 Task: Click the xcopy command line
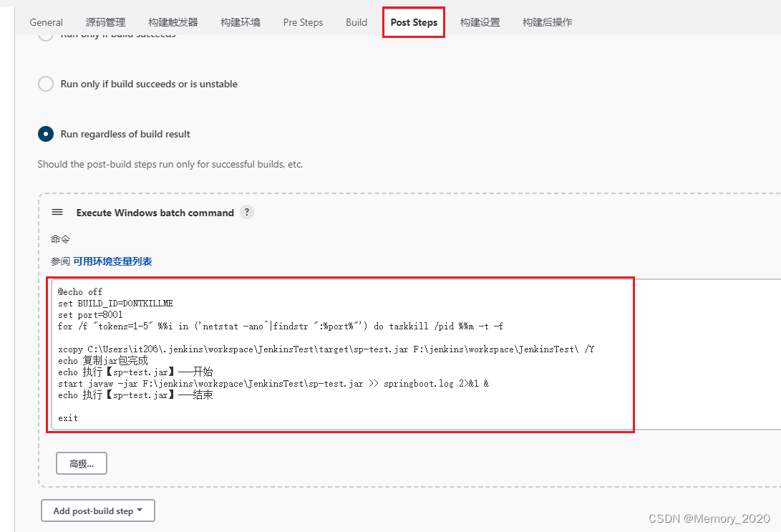tap(326, 349)
